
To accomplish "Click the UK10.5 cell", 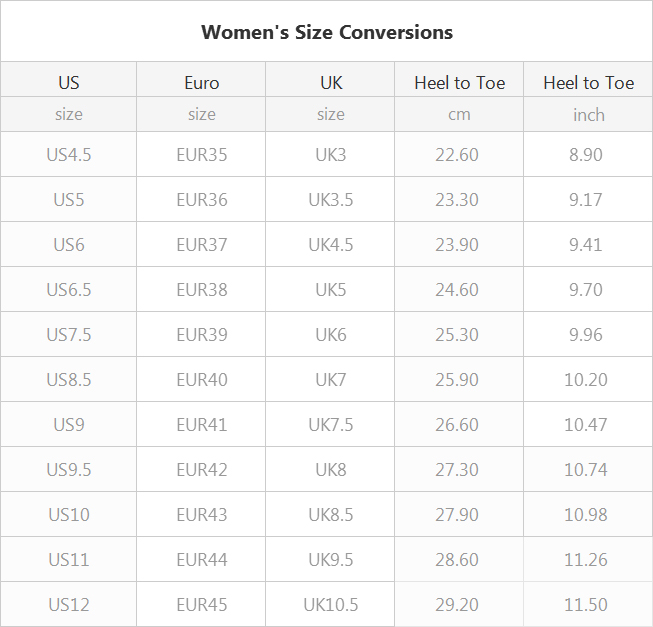I will tap(331, 605).
